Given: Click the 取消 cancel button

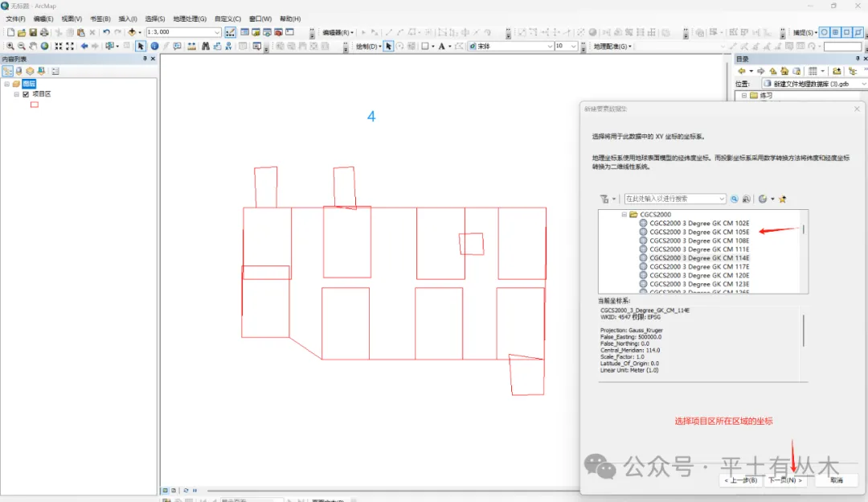Looking at the screenshot, I should [x=837, y=480].
